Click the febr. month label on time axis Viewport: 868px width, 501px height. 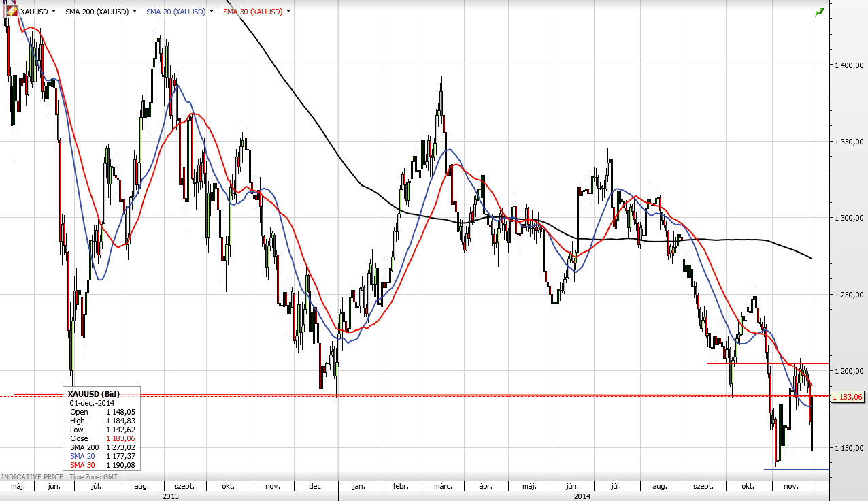[401, 487]
